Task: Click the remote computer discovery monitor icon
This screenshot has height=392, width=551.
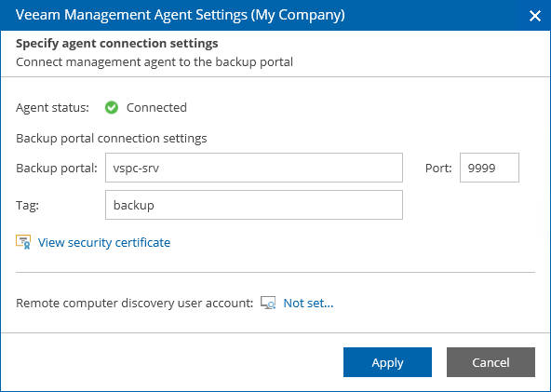Action: (268, 303)
